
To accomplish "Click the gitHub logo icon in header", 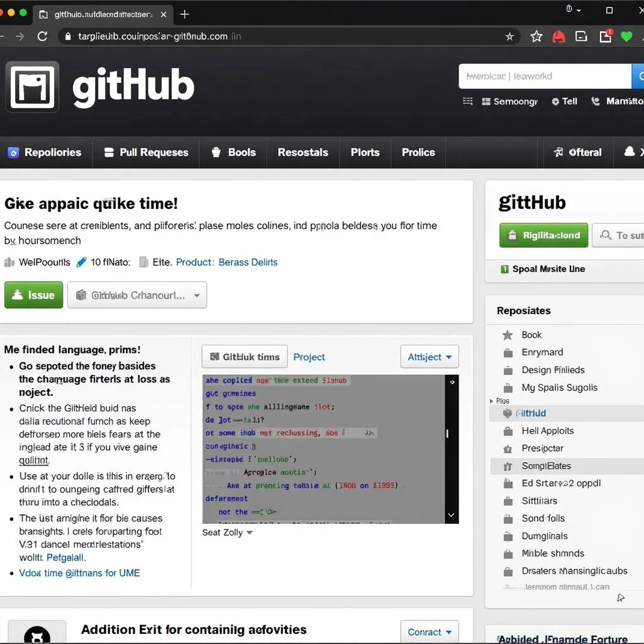I will click(x=33, y=87).
